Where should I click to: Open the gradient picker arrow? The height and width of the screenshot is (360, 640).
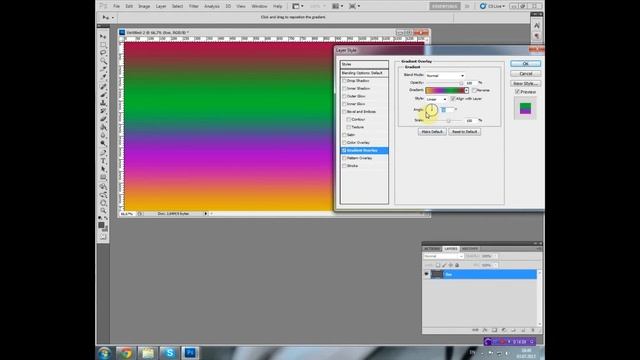pyautogui.click(x=467, y=90)
